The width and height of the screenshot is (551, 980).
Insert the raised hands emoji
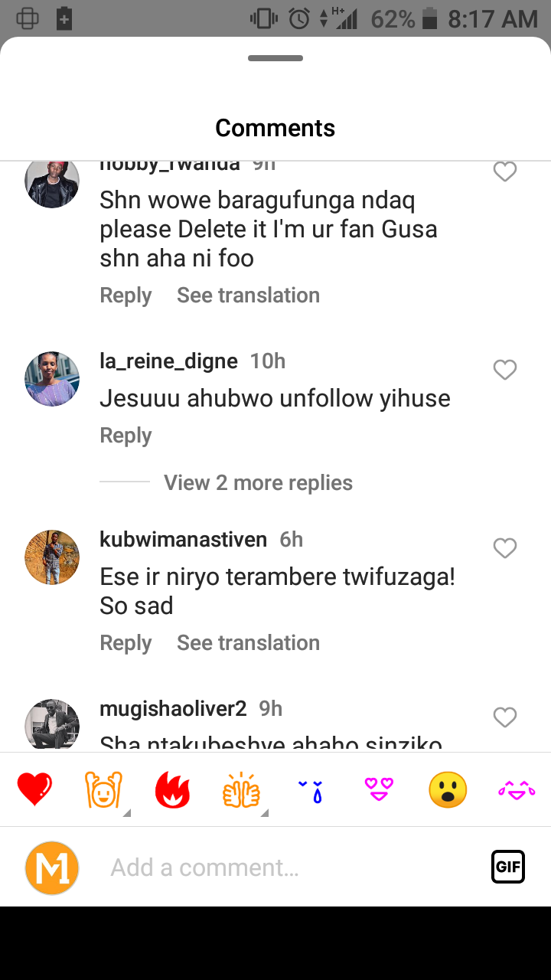pyautogui.click(x=103, y=789)
